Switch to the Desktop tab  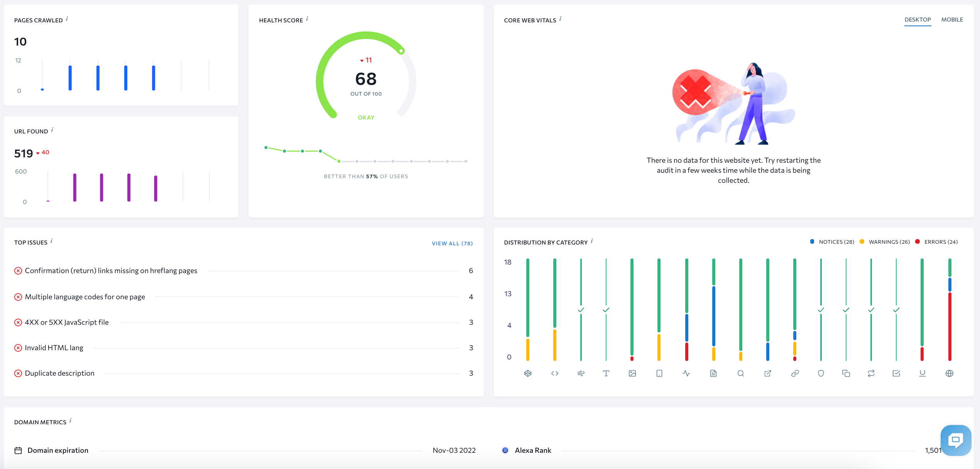917,20
